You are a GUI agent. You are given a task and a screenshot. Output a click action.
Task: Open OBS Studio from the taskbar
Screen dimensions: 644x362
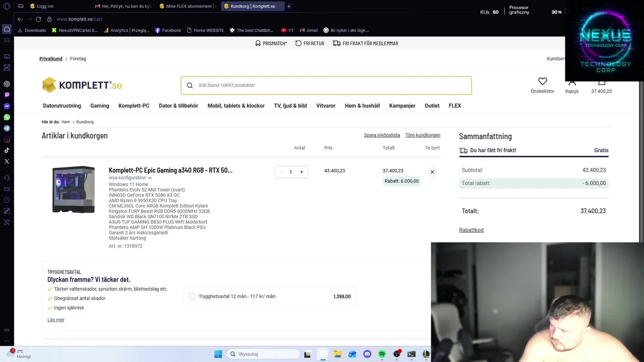397,354
